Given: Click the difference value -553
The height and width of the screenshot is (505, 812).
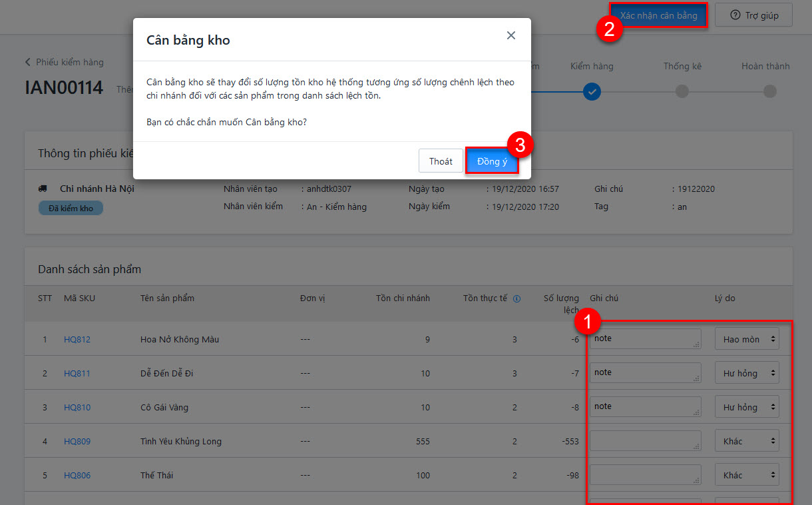Looking at the screenshot, I should [570, 441].
